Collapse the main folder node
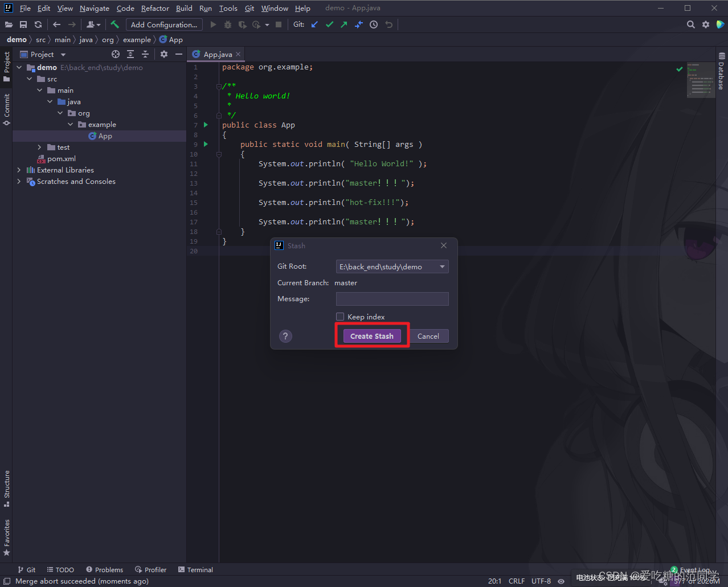 [x=40, y=90]
